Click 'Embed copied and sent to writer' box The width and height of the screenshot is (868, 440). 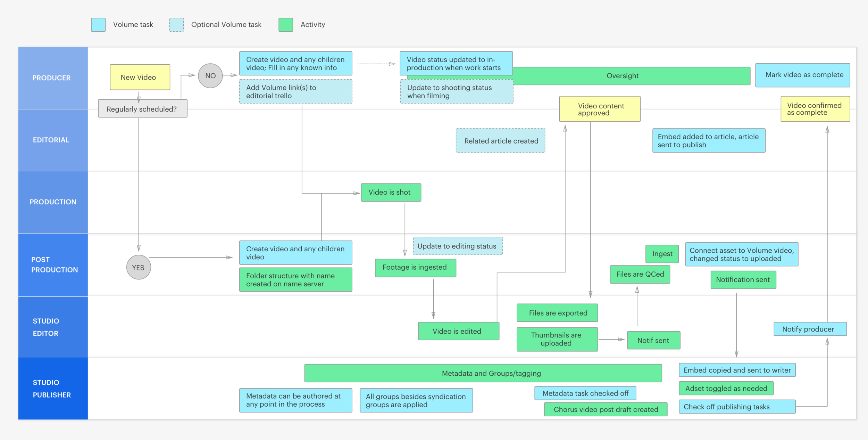[737, 370]
